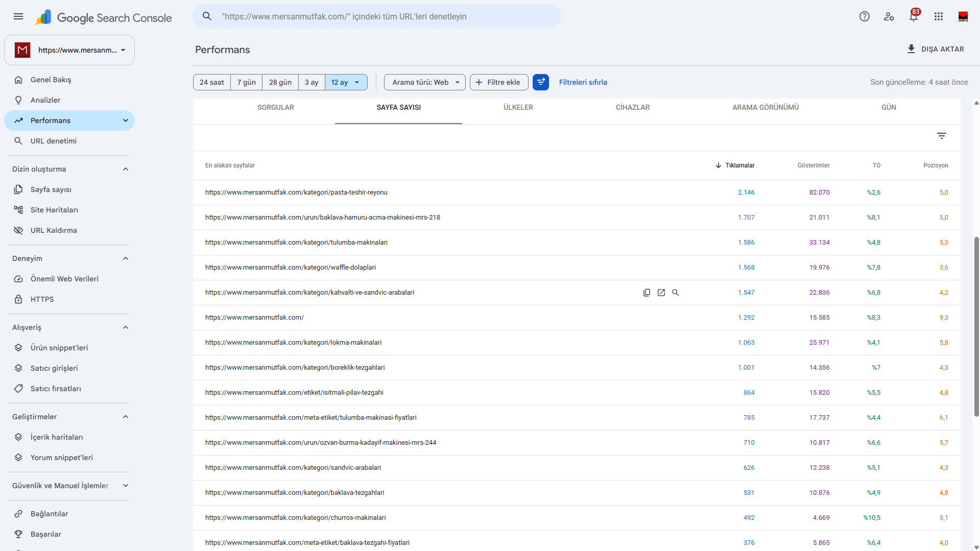This screenshot has width=980, height=551.
Task: Collapse the Alışveriş section
Action: 126,327
